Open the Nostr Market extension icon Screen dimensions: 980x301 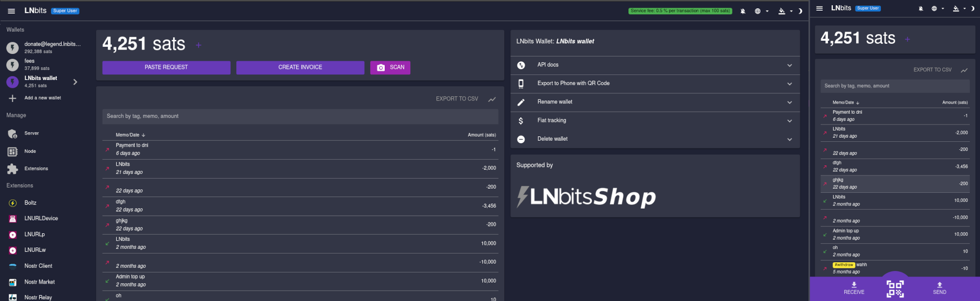(x=13, y=282)
